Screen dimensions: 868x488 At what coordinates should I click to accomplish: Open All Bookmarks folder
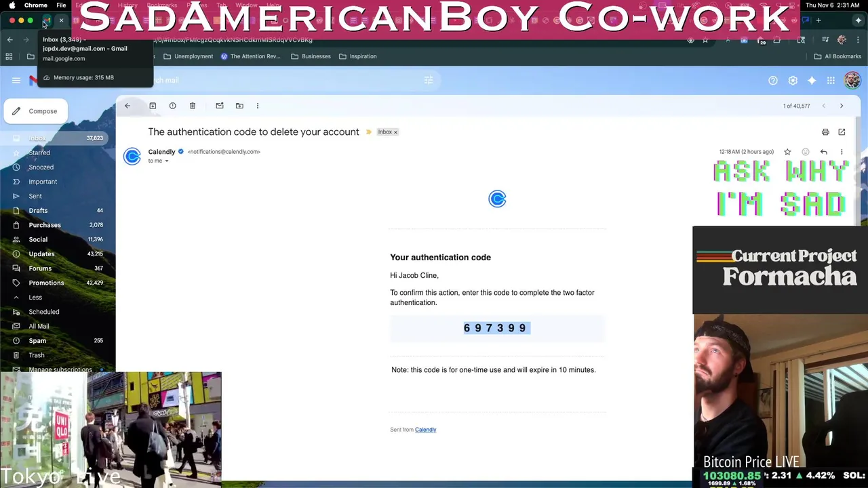pos(837,56)
